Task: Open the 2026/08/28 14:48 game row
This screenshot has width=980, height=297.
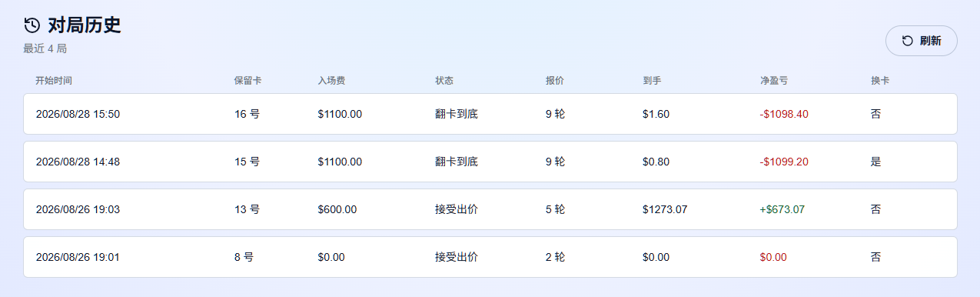Action: click(490, 162)
